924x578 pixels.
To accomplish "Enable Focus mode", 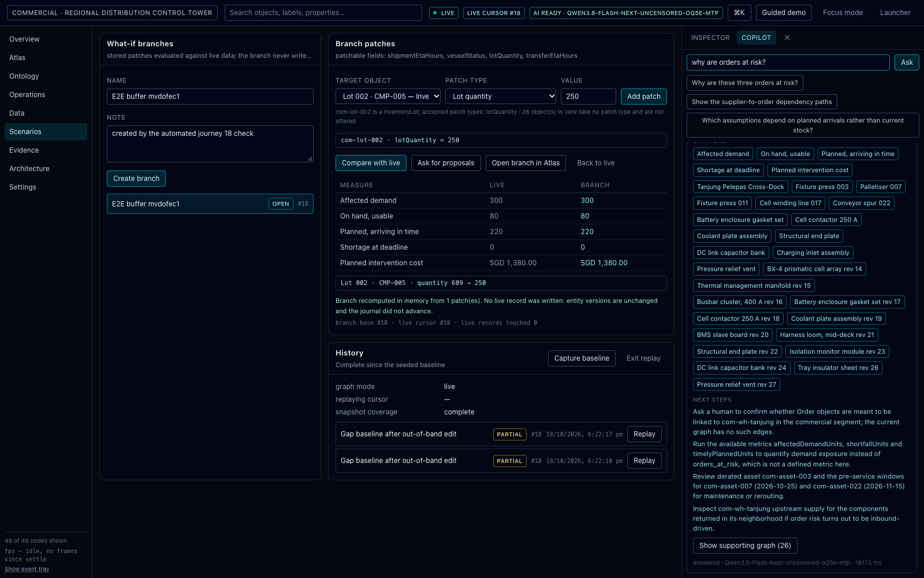I will tap(843, 13).
